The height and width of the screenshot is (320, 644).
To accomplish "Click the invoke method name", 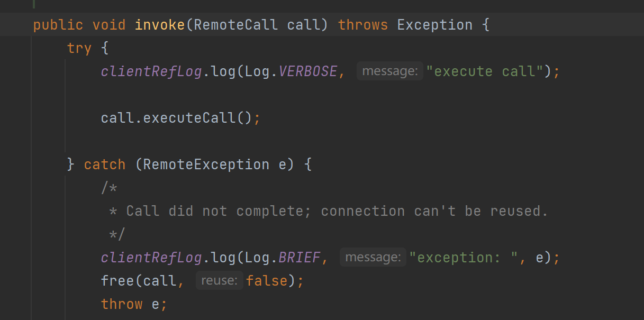I will pyautogui.click(x=160, y=25).
